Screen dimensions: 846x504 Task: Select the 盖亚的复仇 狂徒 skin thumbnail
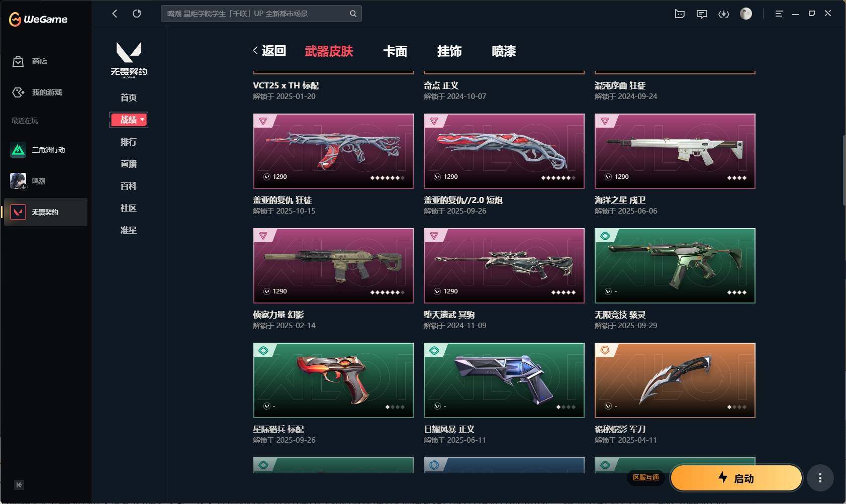pyautogui.click(x=333, y=151)
